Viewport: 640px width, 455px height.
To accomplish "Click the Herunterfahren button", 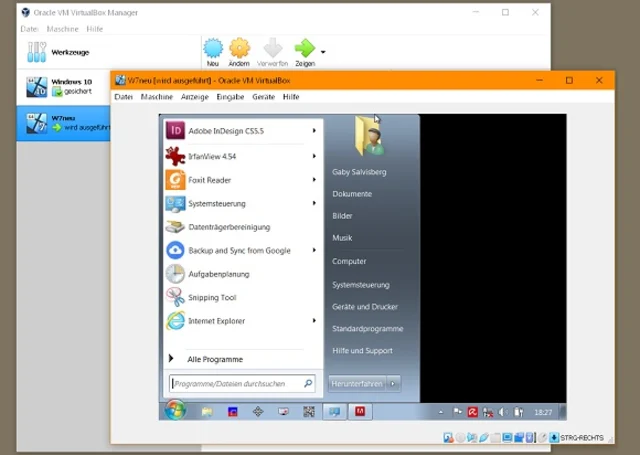I will pyautogui.click(x=357, y=383).
